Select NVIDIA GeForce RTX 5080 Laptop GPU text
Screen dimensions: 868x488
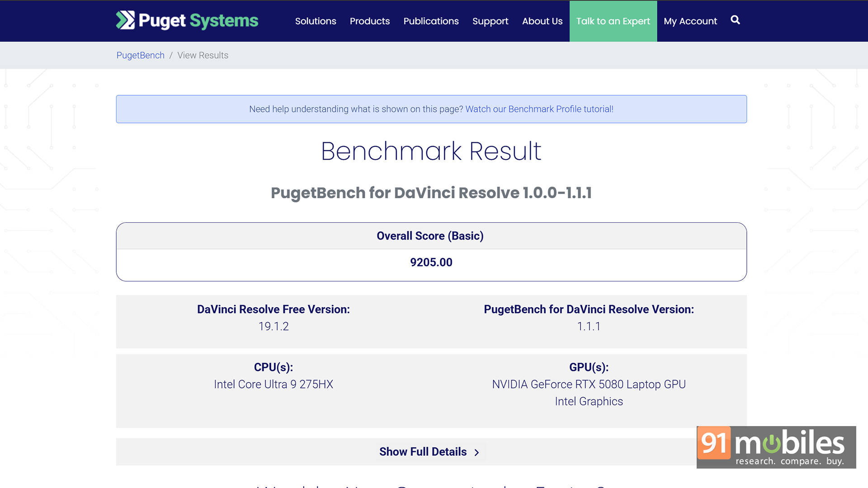[589, 384]
